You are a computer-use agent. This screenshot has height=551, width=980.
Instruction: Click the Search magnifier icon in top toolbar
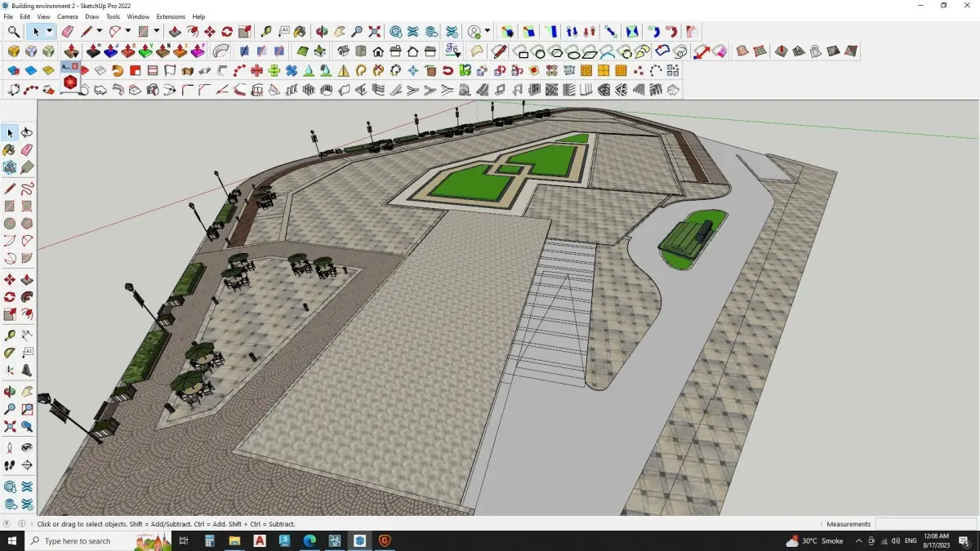[14, 32]
